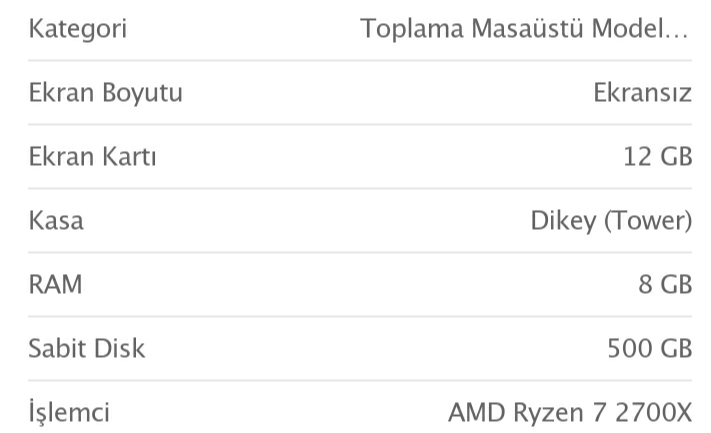711x433 pixels.
Task: Click the word Dikey in case value
Action: (564, 221)
